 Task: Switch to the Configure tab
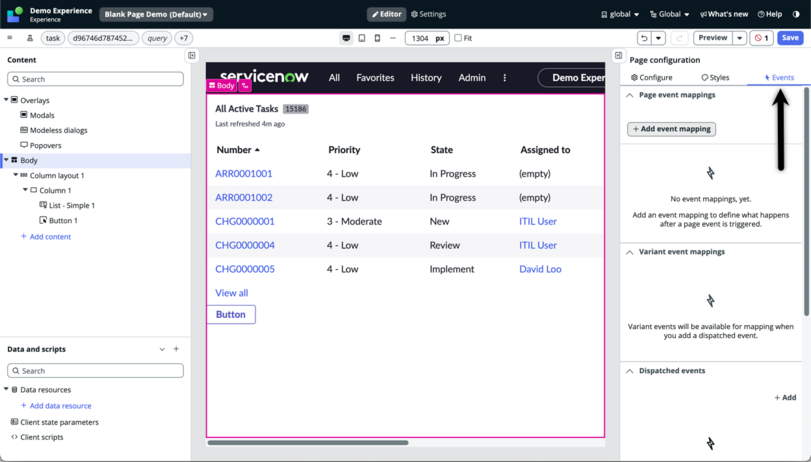tap(652, 78)
